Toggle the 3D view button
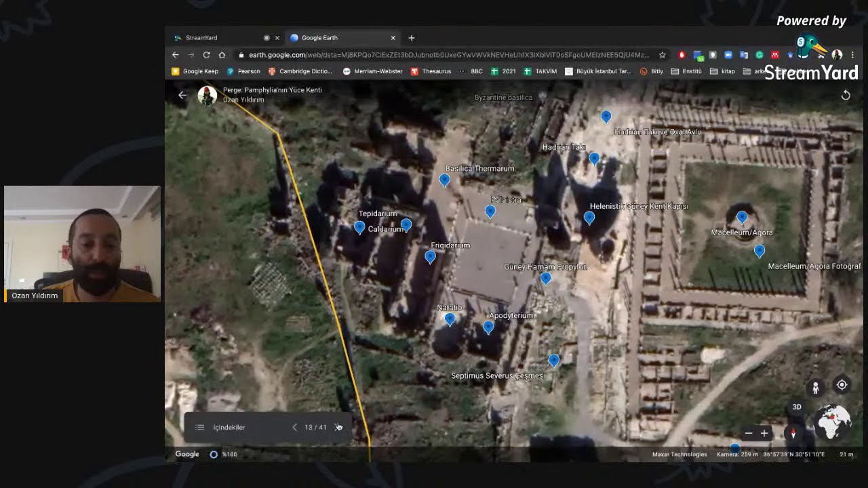This screenshot has width=868, height=488. [x=797, y=407]
